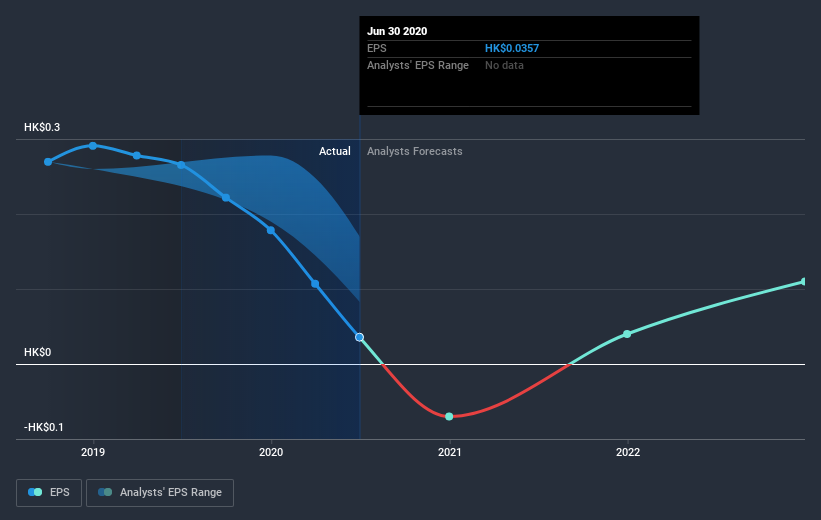821x520 pixels.
Task: Click the -HK$0.1 y-axis label
Action: [x=43, y=427]
